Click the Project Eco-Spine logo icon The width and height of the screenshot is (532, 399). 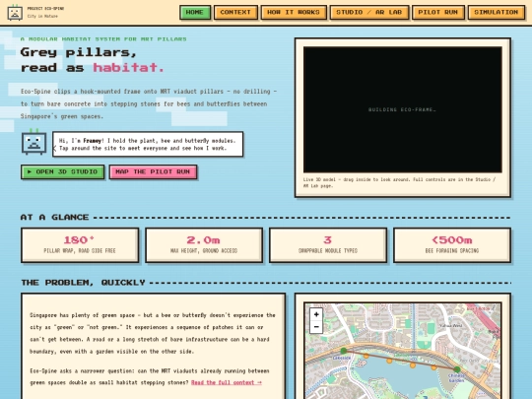(15, 13)
